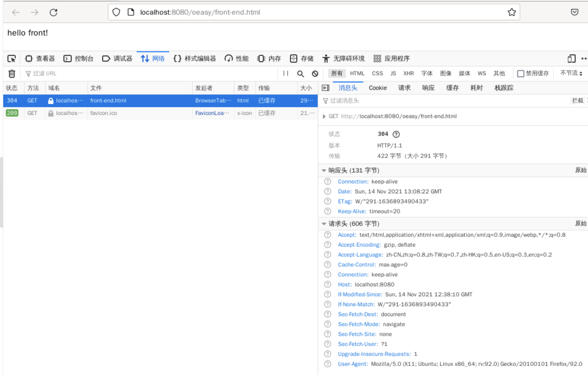Activate the element picker tool
Screen dimensions: 588x375
tap(12, 59)
